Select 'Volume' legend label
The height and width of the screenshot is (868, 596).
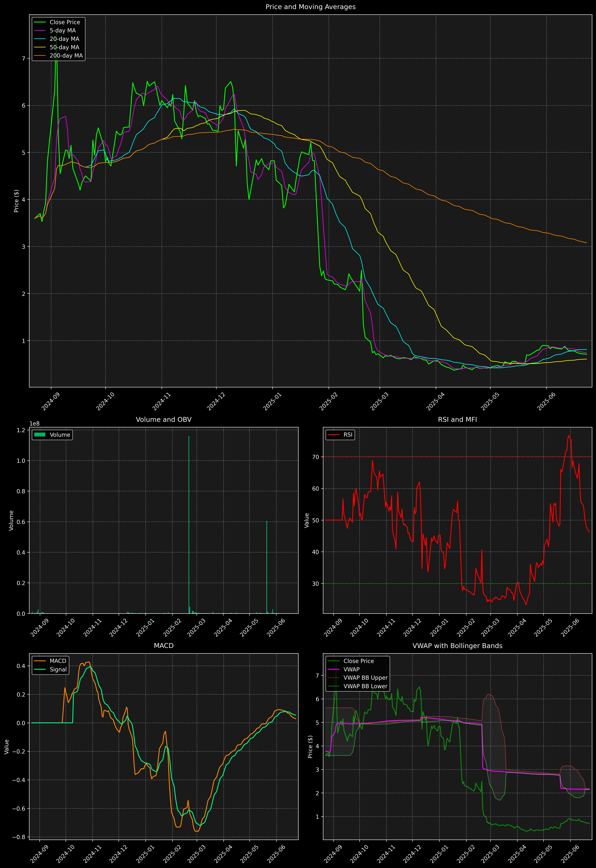click(x=60, y=435)
